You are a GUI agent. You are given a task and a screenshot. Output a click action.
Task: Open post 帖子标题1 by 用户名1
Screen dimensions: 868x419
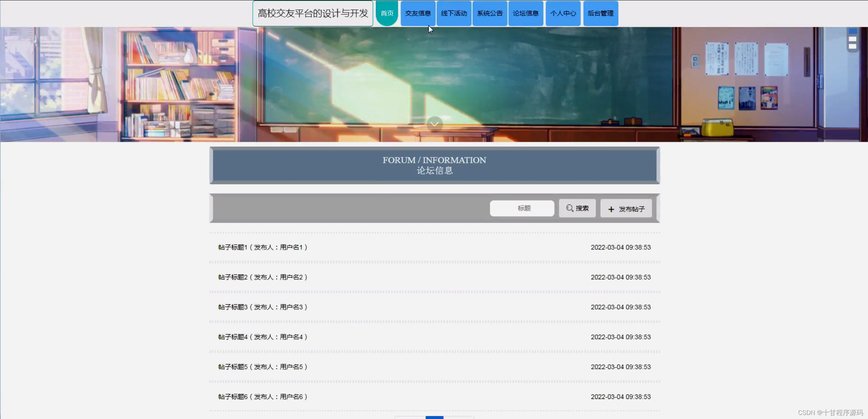[263, 247]
